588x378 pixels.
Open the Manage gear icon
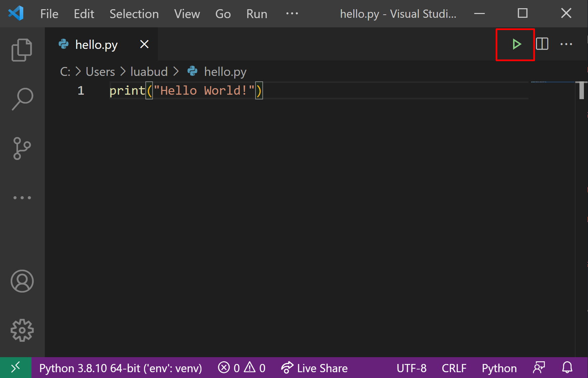(22, 330)
